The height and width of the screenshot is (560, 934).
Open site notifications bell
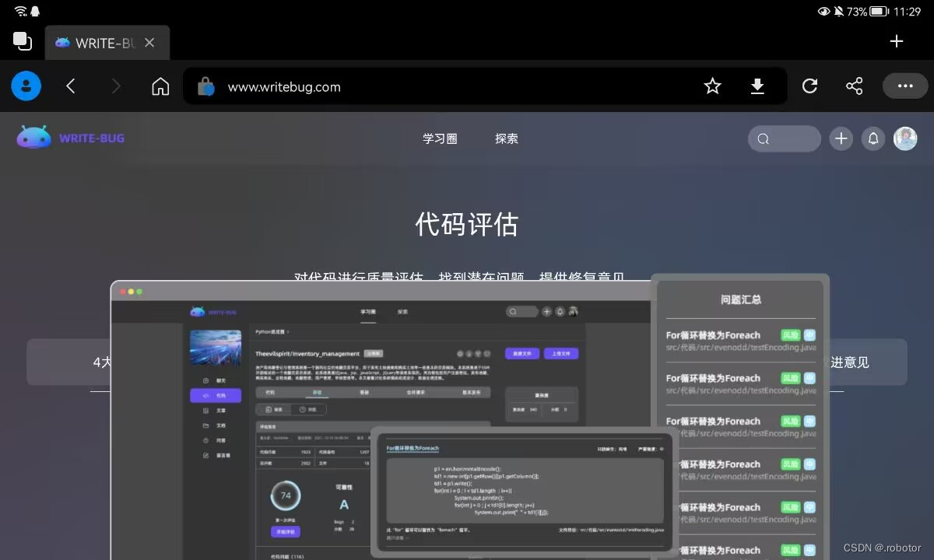873,138
